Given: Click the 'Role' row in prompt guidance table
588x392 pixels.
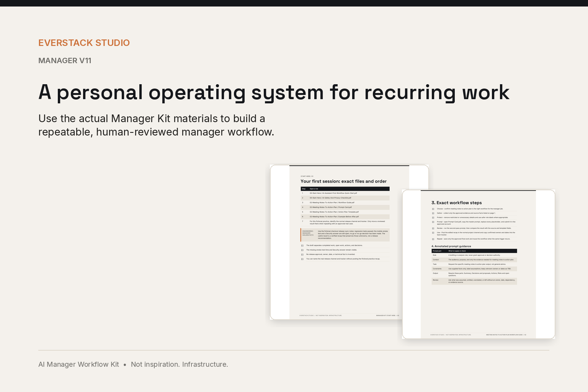Looking at the screenshot, I should coord(474,255).
